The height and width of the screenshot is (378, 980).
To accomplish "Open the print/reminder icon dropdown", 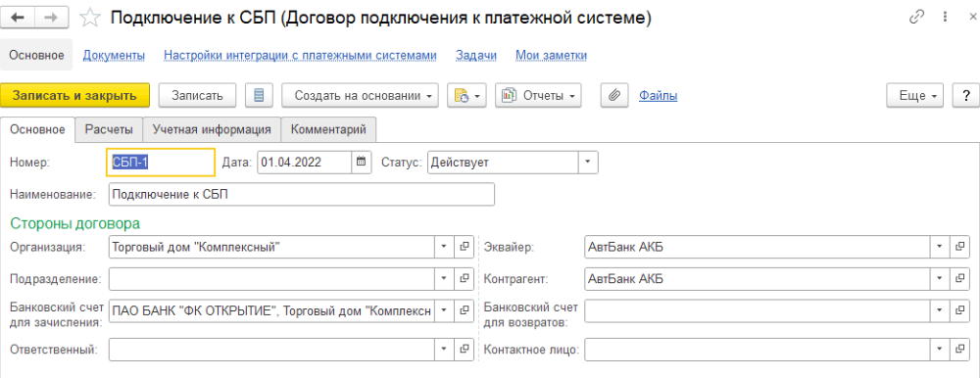I will (x=466, y=96).
